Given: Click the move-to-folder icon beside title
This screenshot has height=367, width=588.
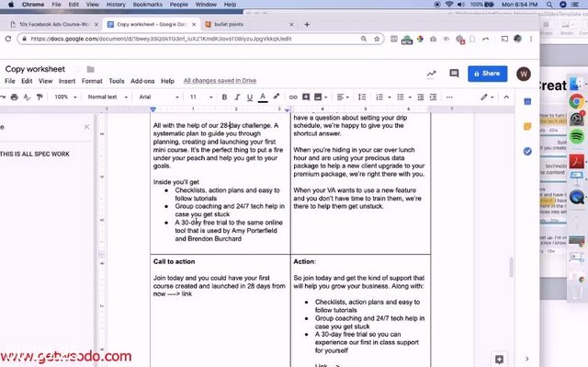Looking at the screenshot, I should point(90,69).
